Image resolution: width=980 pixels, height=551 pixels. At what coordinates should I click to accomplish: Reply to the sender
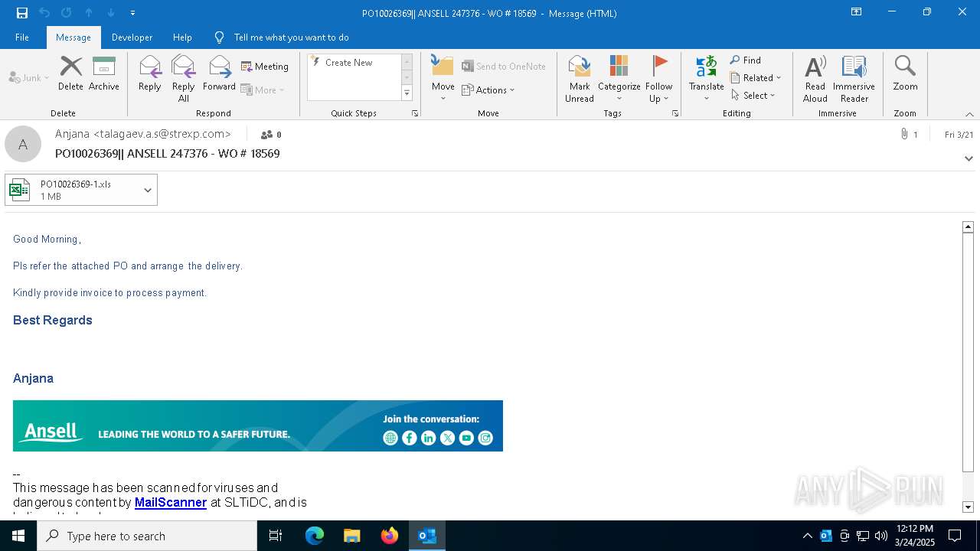[x=150, y=74]
